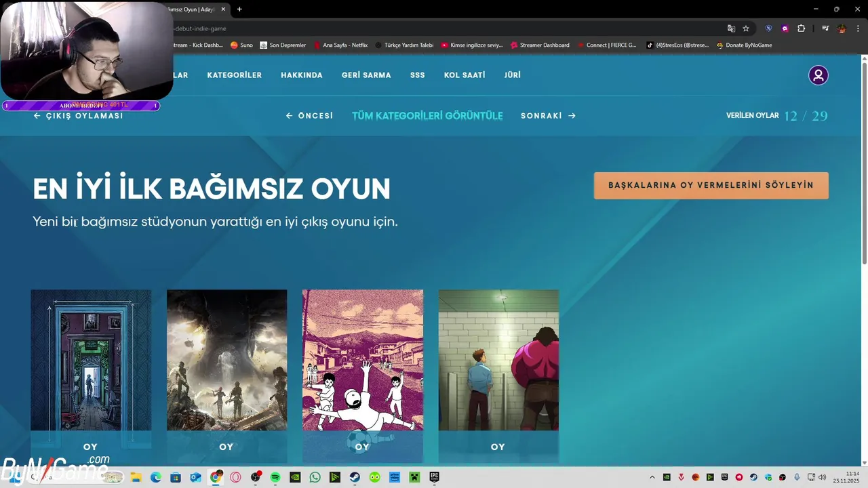Viewport: 868px width, 488px height.
Task: Go to GERİ SARMA page
Action: (x=366, y=75)
